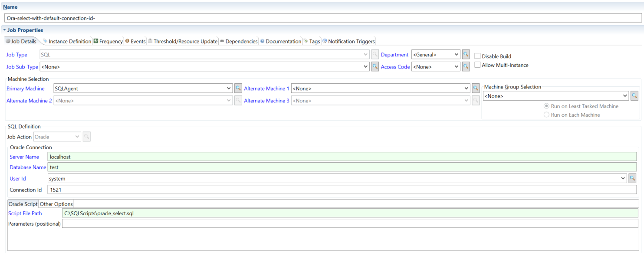Open the Dependencies tab
The width and height of the screenshot is (644, 253).
point(239,41)
